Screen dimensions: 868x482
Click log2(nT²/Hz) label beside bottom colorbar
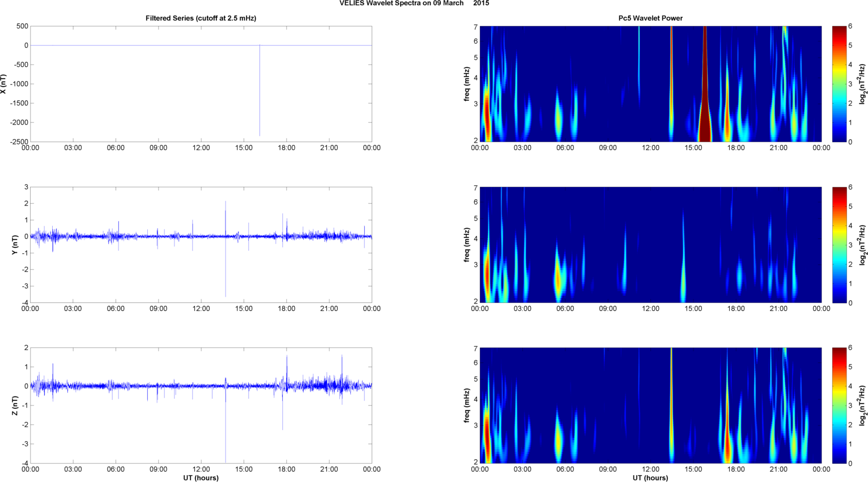pyautogui.click(x=862, y=406)
